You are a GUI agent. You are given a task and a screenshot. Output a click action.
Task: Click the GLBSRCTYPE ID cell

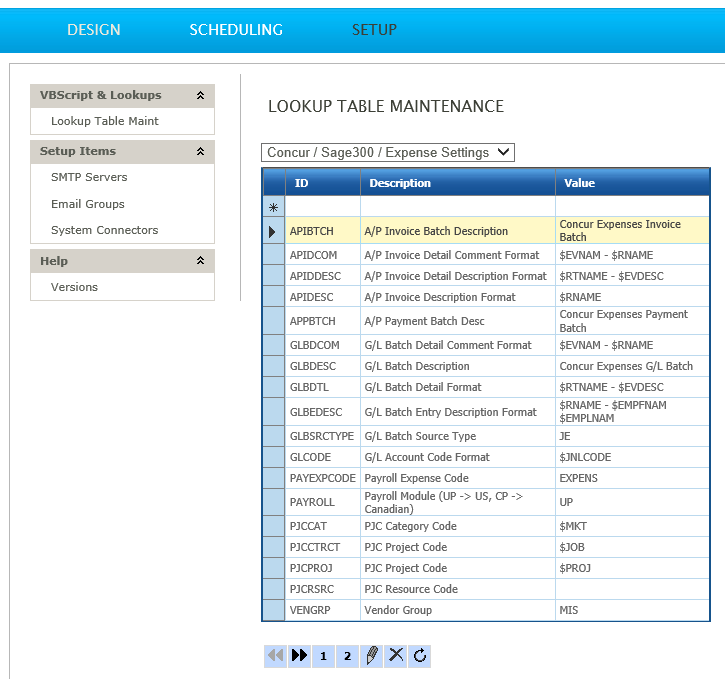[323, 436]
